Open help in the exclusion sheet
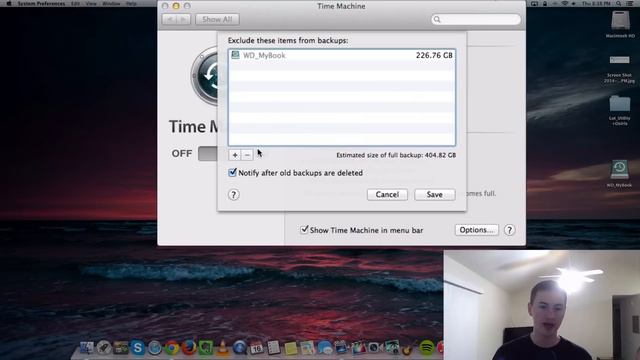The height and width of the screenshot is (360, 640). click(x=233, y=195)
